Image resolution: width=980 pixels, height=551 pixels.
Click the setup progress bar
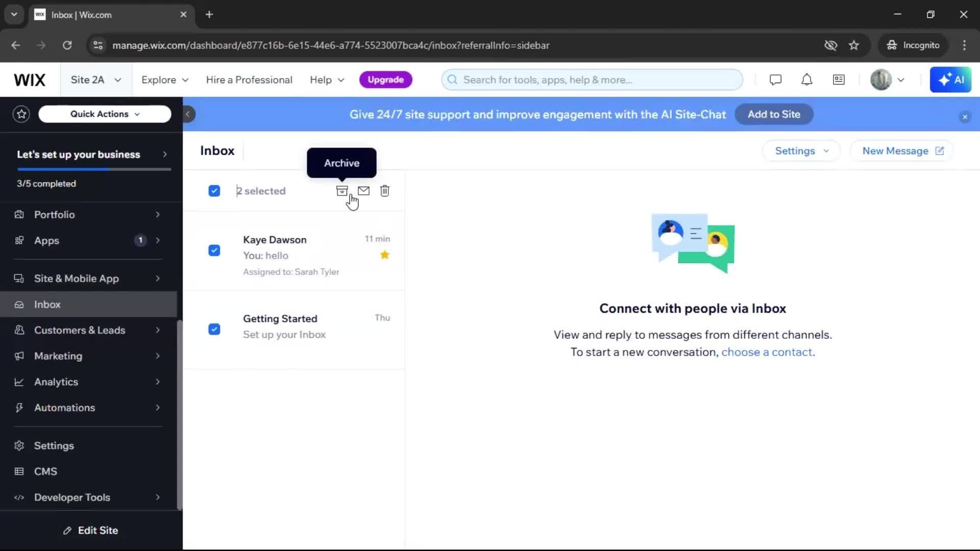(94, 169)
